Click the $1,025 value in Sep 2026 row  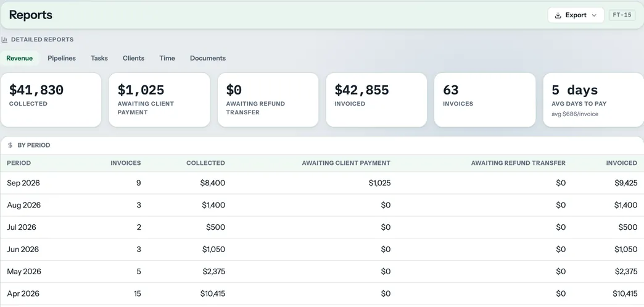[379, 183]
